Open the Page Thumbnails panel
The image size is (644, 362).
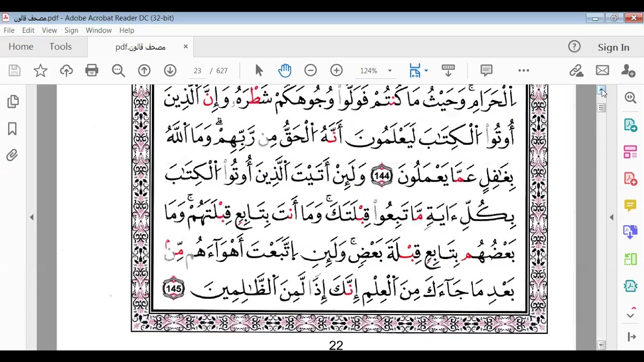(x=13, y=102)
